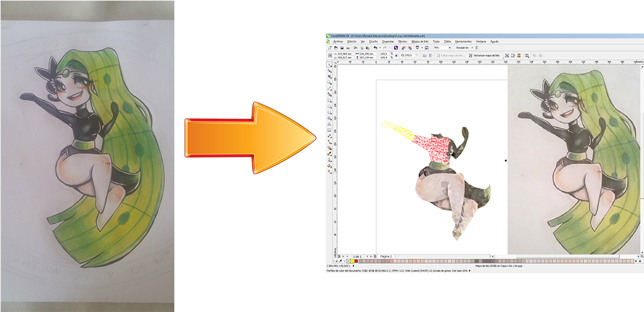The height and width of the screenshot is (312, 644).
Task: Open the 'Encajar en' snap dropdown
Action: 473,48
